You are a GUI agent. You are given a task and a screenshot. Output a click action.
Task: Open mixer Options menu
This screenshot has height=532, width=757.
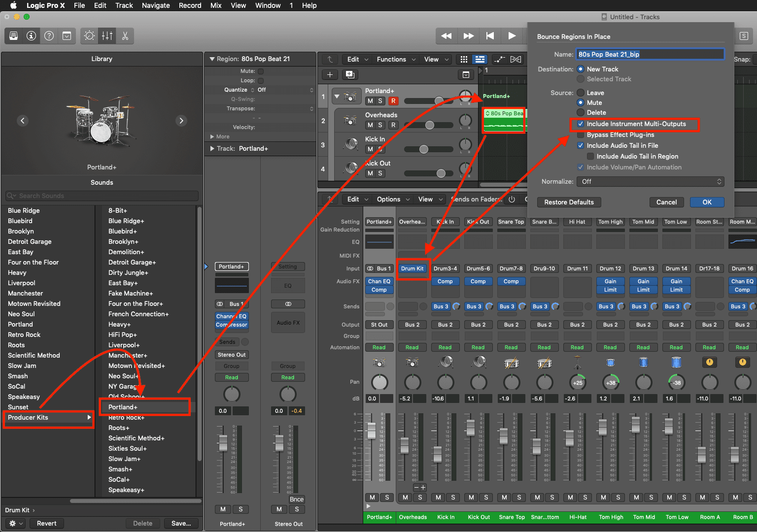click(x=393, y=199)
